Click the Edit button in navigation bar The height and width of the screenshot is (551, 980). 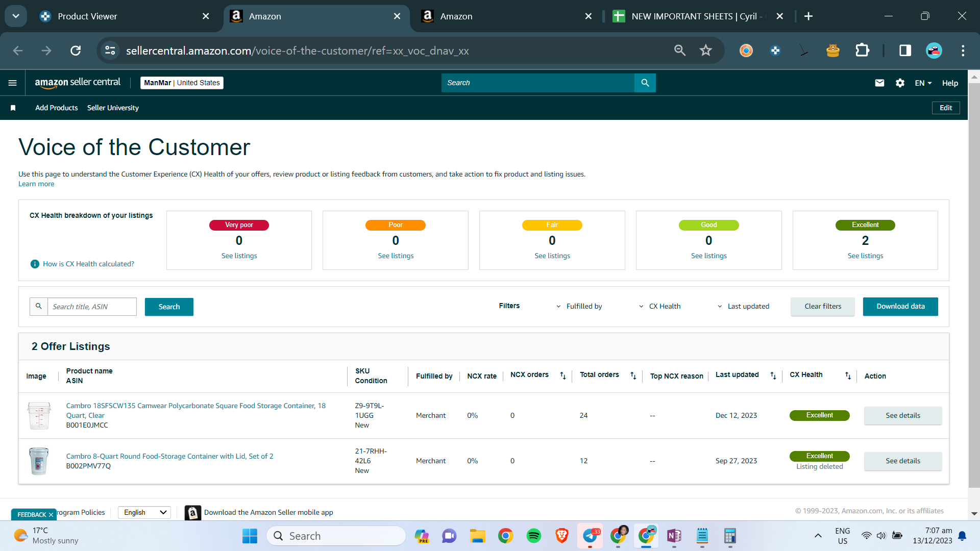[x=946, y=108]
